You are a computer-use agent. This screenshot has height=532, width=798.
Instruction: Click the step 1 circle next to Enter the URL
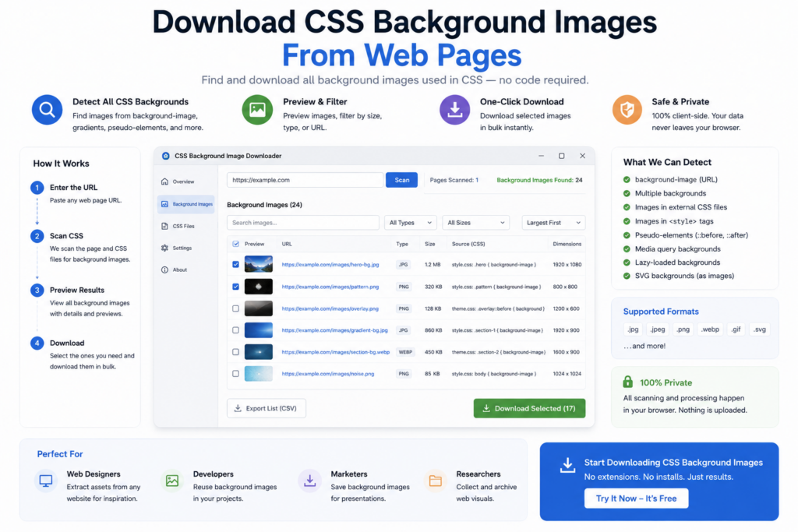click(37, 188)
